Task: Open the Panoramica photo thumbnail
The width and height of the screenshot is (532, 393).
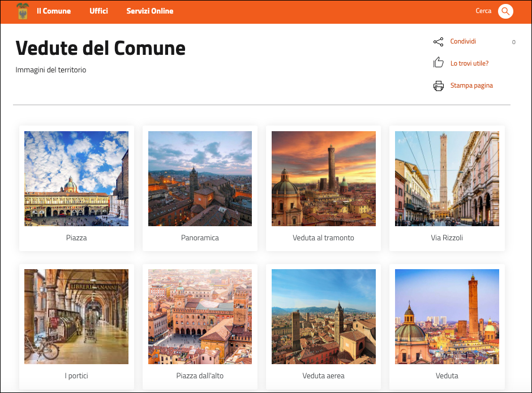Action: (x=200, y=179)
